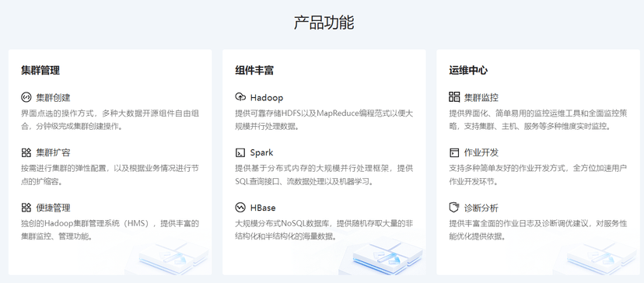Click the description starting 独创的Hadoop集群管理系统
This screenshot has height=283, width=644.
point(110,229)
